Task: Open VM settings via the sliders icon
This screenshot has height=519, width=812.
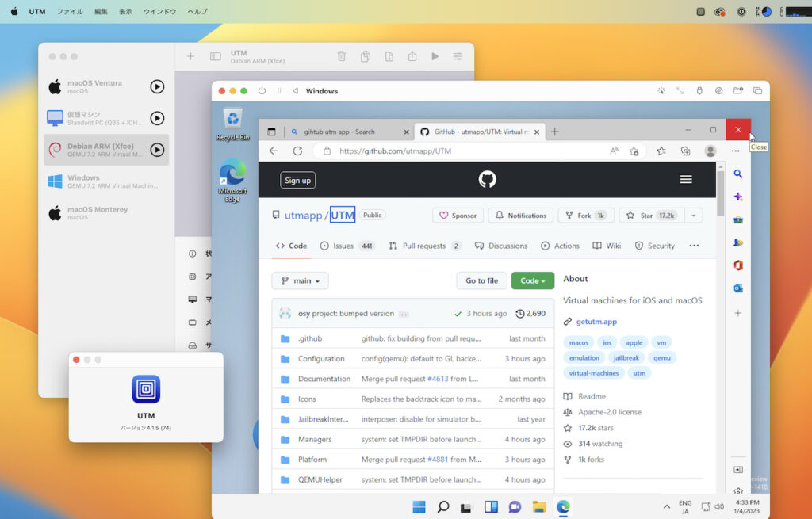Action: tap(457, 56)
